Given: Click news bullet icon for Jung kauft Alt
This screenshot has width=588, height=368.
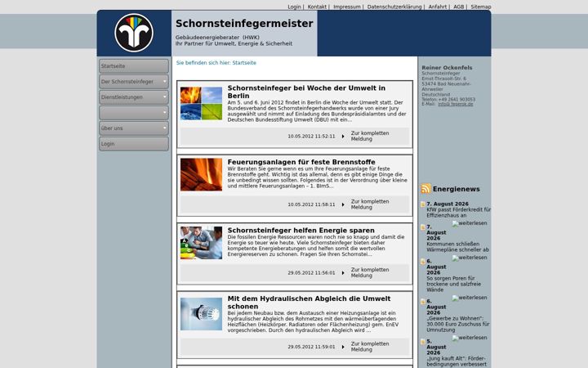Looking at the screenshot, I should (x=423, y=342).
